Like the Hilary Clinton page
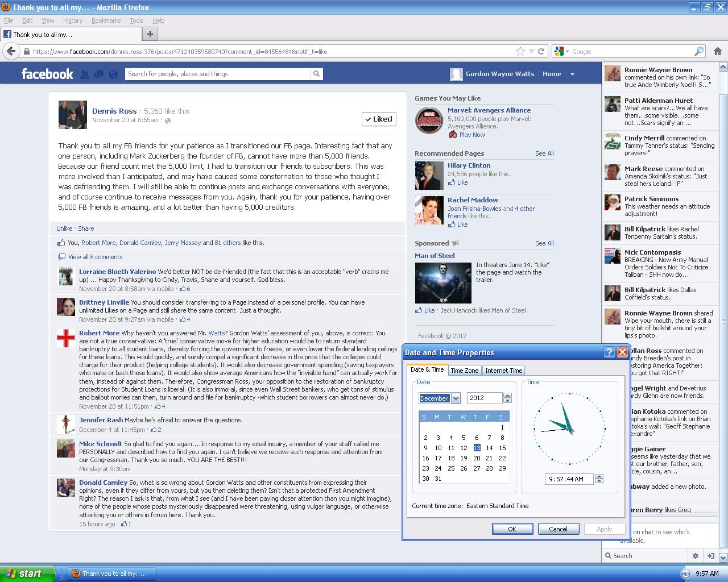The width and height of the screenshot is (728, 582). click(x=462, y=182)
